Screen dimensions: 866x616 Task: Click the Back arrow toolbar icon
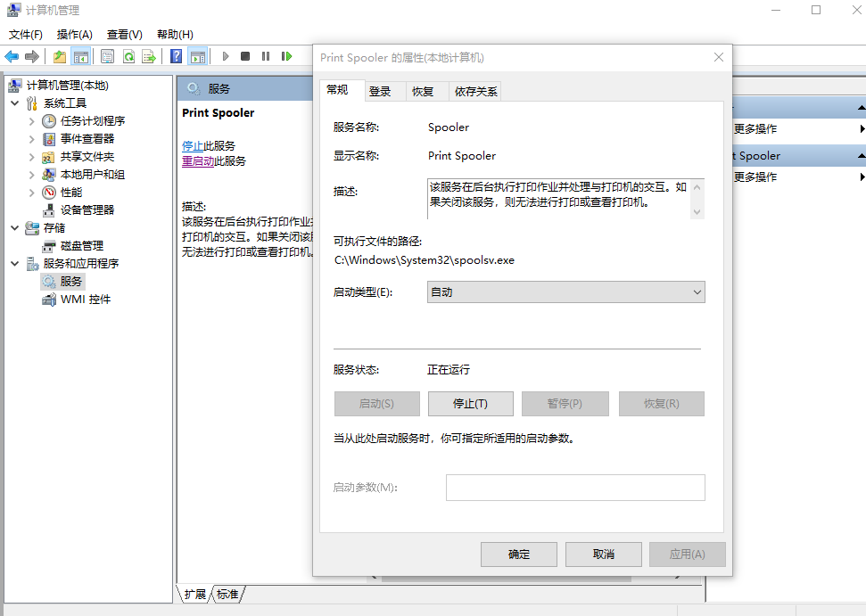tap(12, 56)
